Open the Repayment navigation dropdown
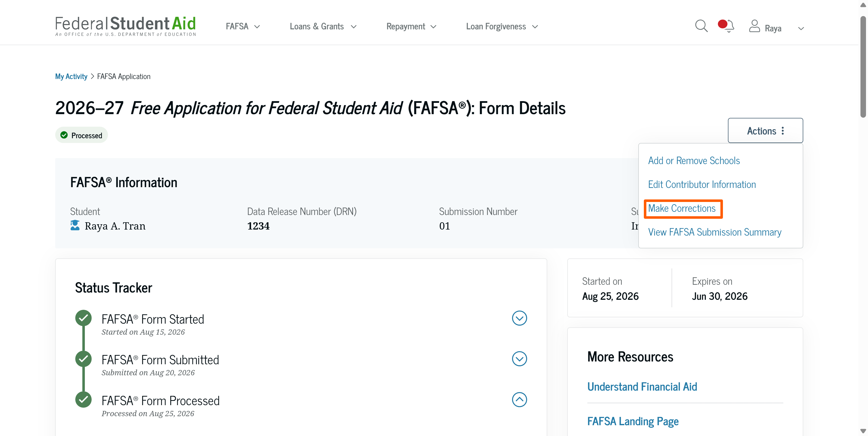The width and height of the screenshot is (868, 436). click(411, 26)
